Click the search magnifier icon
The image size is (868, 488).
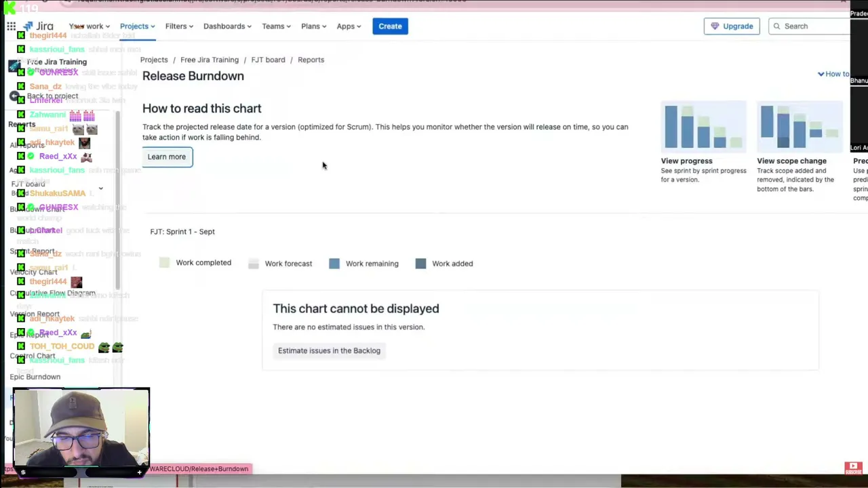(x=776, y=26)
